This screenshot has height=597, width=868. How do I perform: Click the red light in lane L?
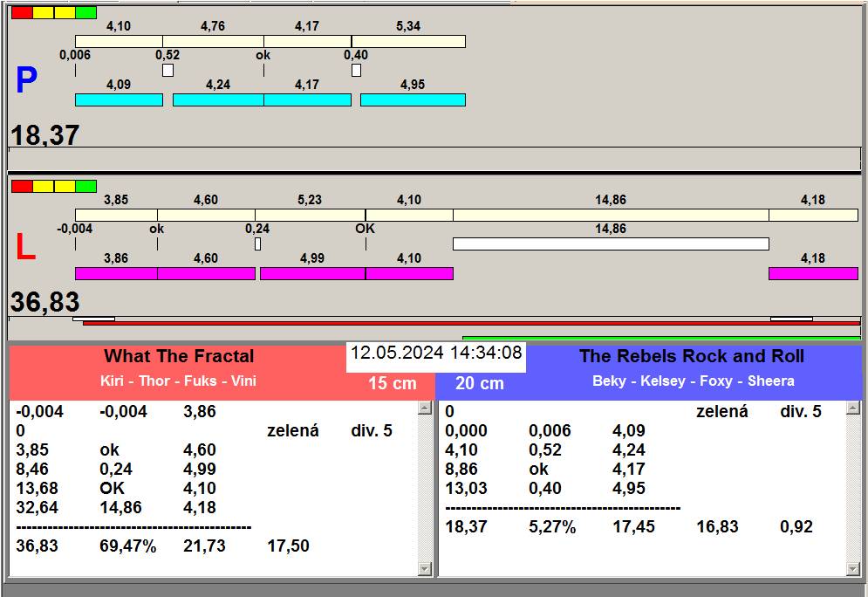22,187
